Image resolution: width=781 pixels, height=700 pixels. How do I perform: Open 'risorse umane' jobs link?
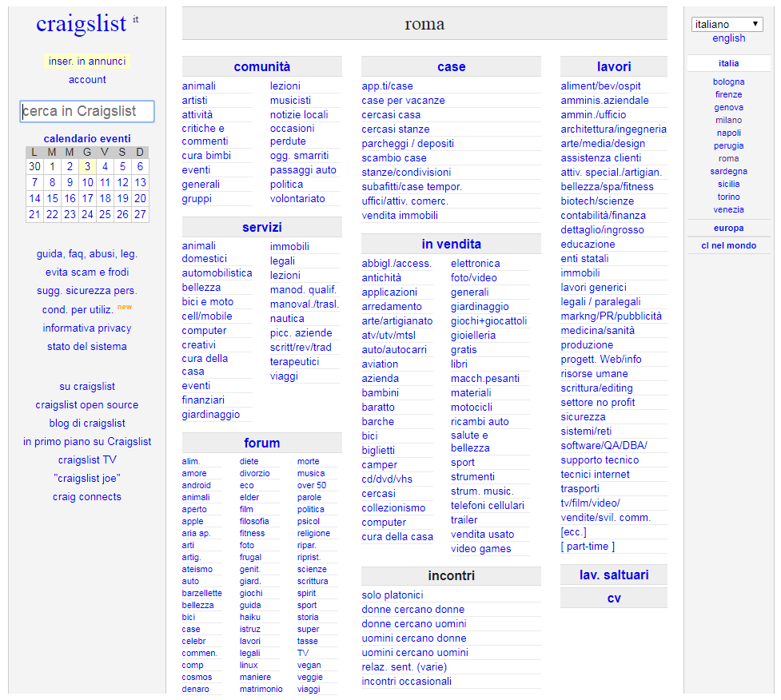click(594, 373)
